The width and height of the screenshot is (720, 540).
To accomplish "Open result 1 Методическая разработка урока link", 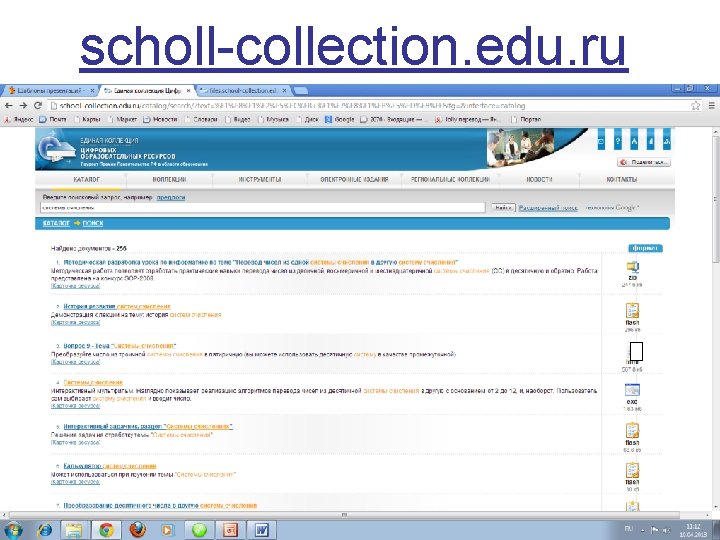I will (x=260, y=262).
